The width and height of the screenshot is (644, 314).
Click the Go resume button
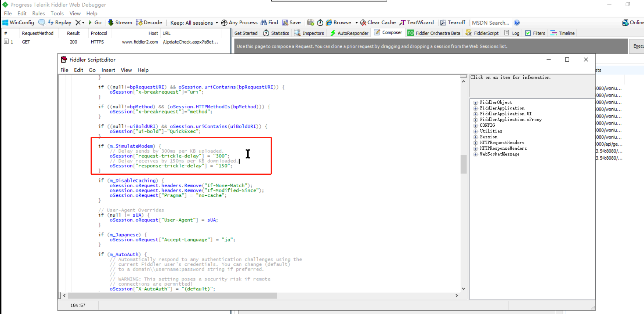point(95,22)
